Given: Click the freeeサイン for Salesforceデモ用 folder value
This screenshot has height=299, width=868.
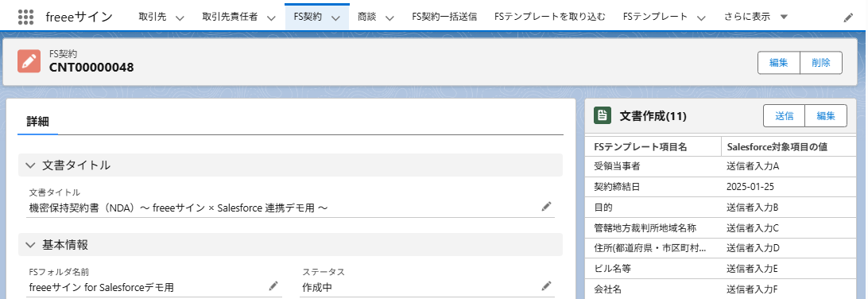Looking at the screenshot, I should 101,287.
